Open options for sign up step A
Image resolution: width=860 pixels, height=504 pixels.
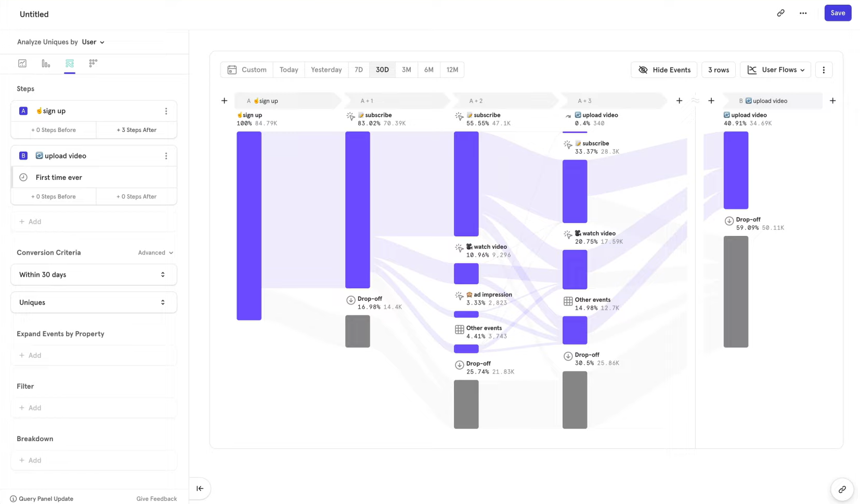pyautogui.click(x=166, y=111)
